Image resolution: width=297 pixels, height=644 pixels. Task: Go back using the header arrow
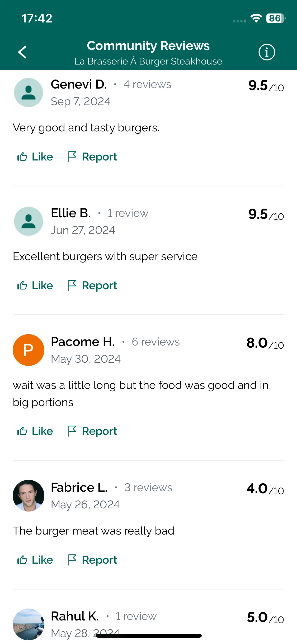pos(22,52)
